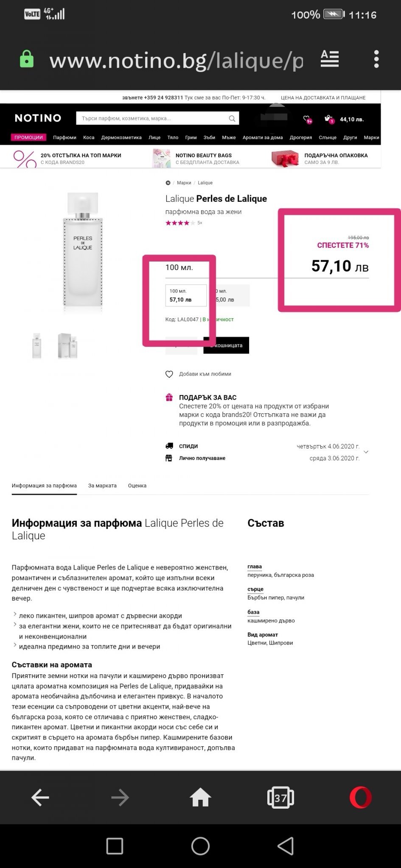Viewport: 401px width, 868px height.
Task: Open shopping cart with 44,10 лв.
Action: (x=345, y=120)
